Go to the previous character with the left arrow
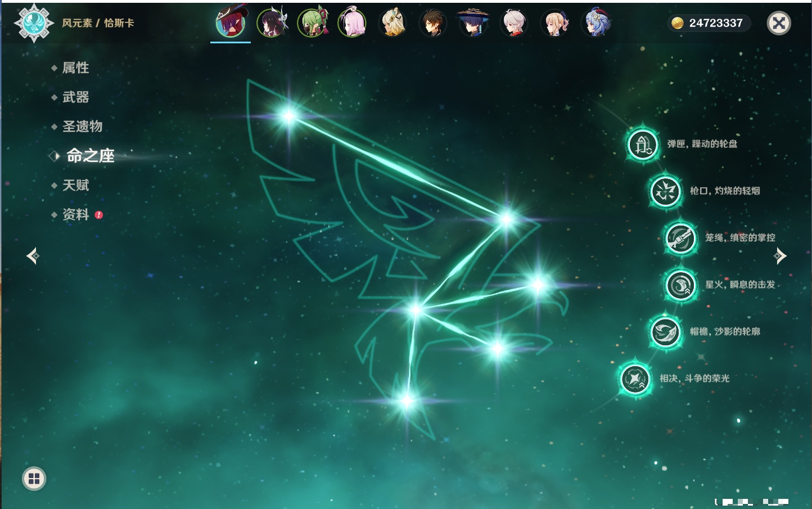The width and height of the screenshot is (812, 509). [x=33, y=256]
